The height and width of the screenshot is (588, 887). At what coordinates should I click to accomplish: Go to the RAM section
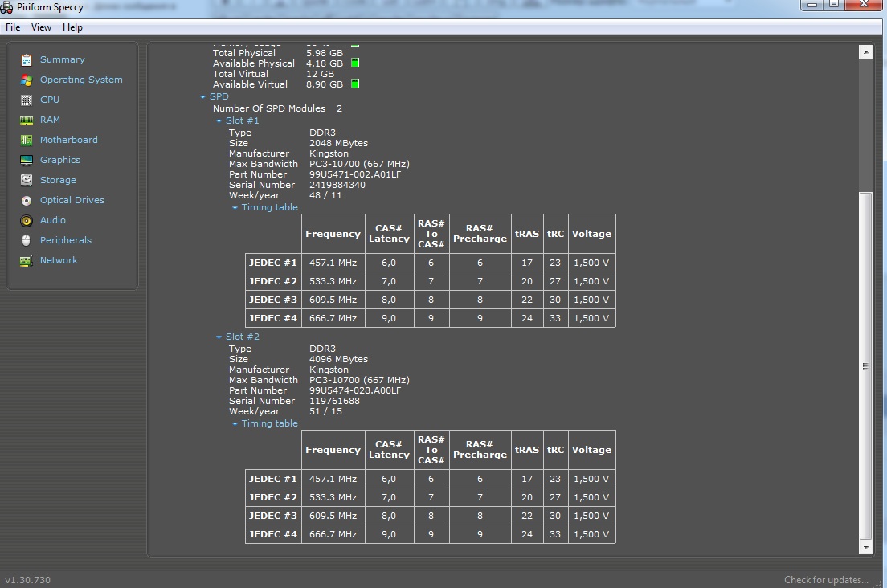pos(50,120)
